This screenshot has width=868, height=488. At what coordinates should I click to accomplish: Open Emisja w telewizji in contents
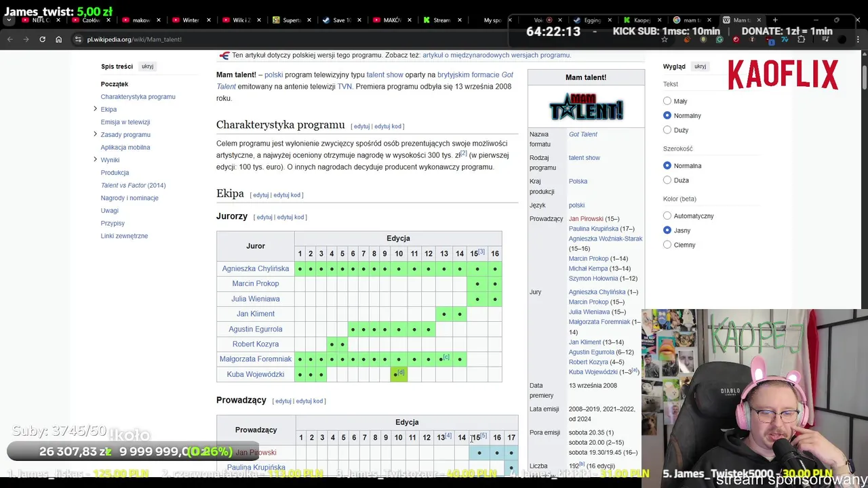point(125,122)
